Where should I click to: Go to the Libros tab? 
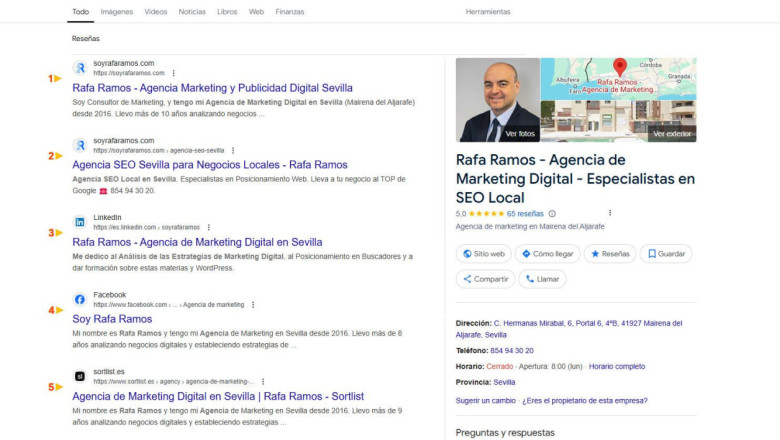pos(227,11)
